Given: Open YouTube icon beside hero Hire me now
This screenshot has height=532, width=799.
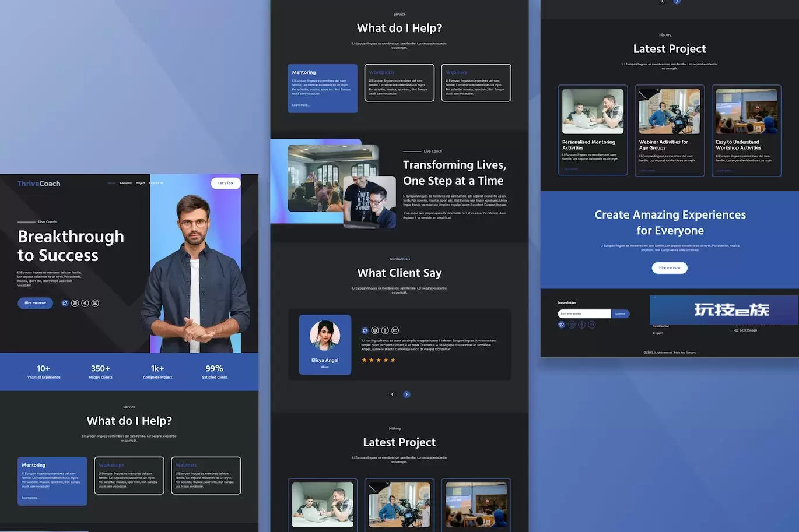Looking at the screenshot, I should tap(95, 303).
